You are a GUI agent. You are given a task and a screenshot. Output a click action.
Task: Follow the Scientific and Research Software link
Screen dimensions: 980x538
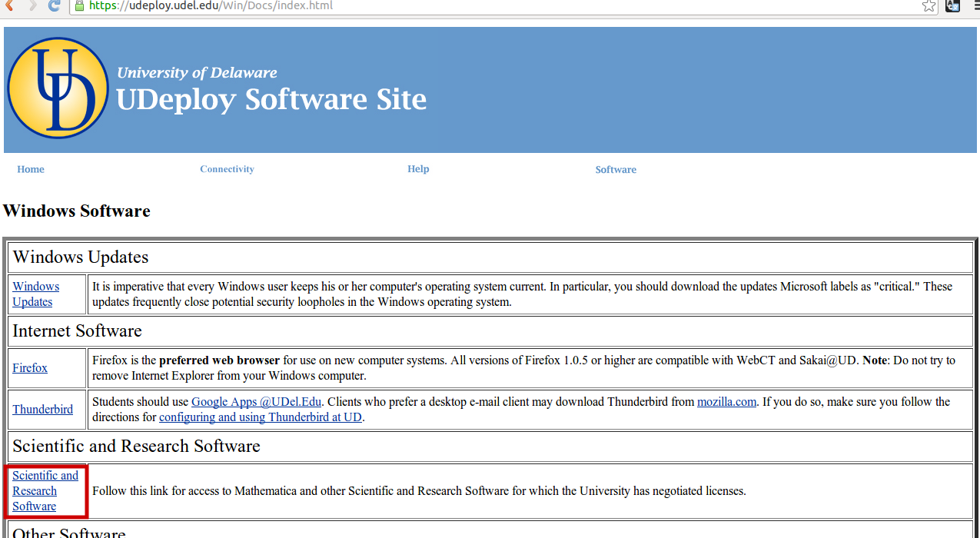pyautogui.click(x=45, y=490)
